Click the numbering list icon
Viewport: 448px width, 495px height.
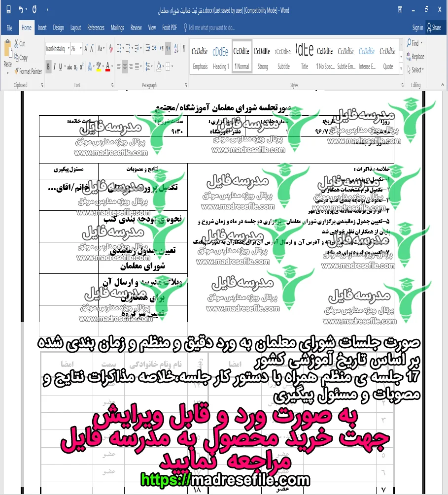point(128,49)
